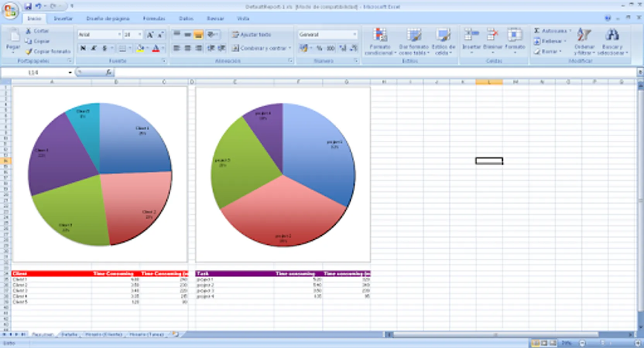Redo action in Quick Access toolbar
The image size is (644, 348).
[x=53, y=6]
